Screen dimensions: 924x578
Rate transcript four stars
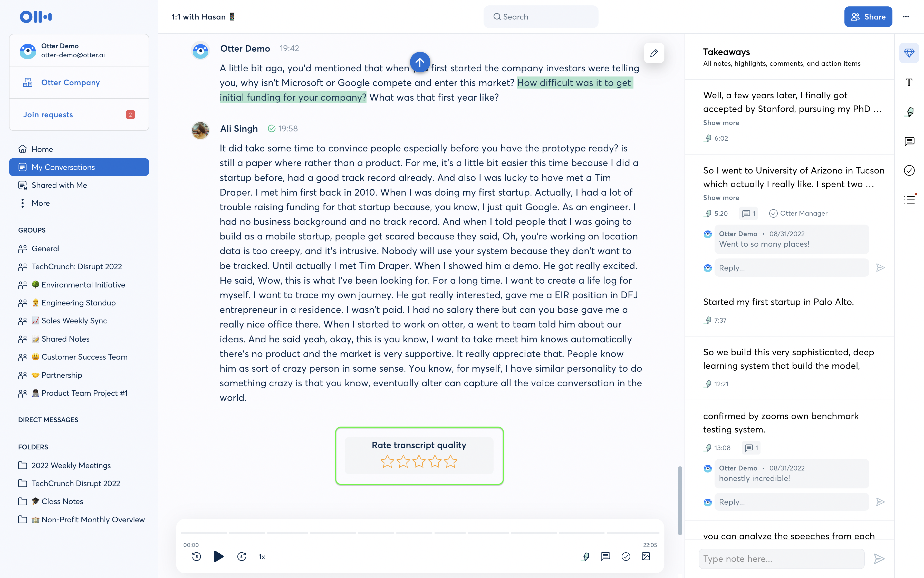tap(435, 461)
